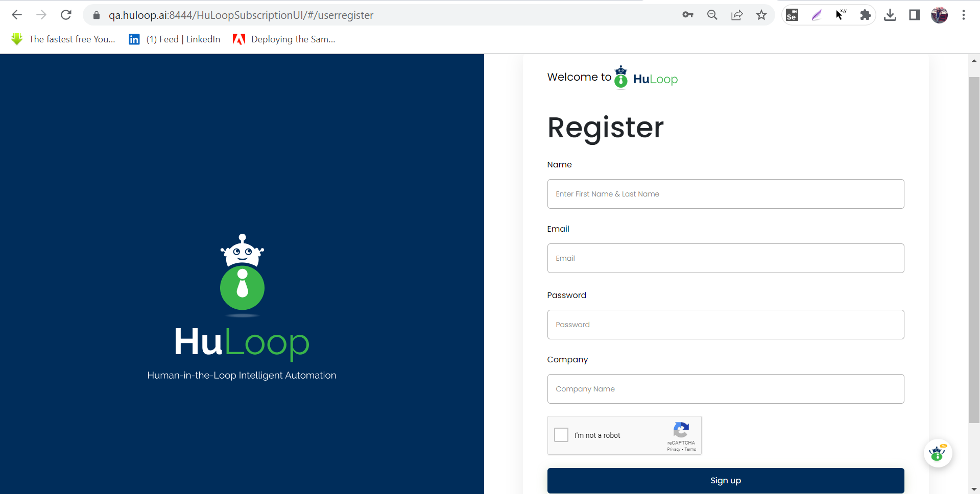Viewport: 980px width, 494px height.
Task: Toggle the browser side panel
Action: click(914, 15)
